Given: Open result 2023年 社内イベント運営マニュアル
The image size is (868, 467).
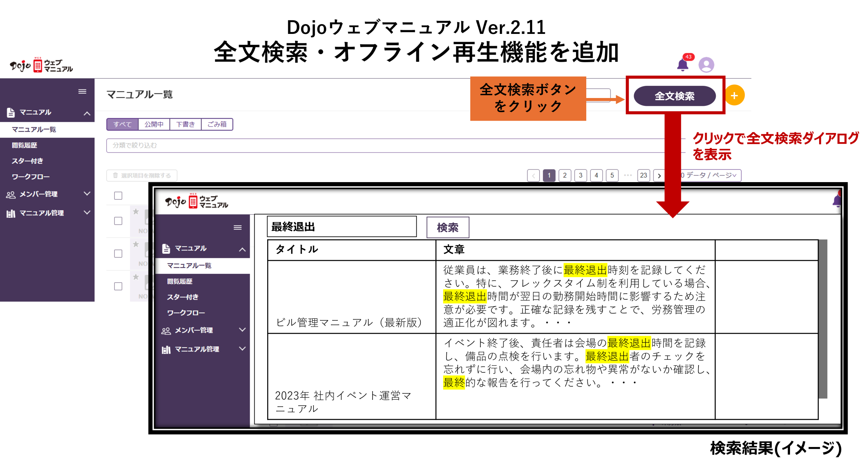Looking at the screenshot, I should (343, 402).
